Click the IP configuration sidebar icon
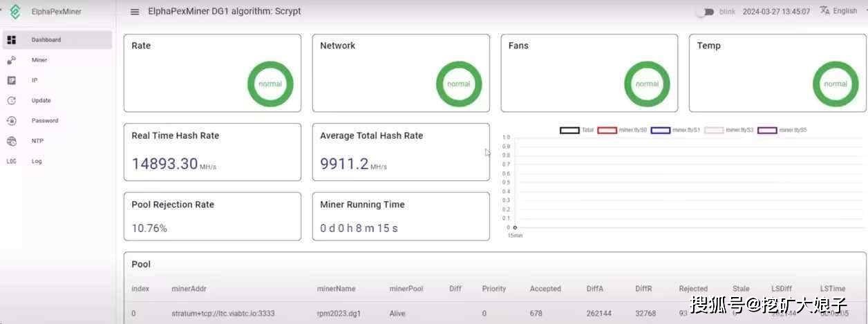Screen dimensions: 868x324 tap(11, 80)
